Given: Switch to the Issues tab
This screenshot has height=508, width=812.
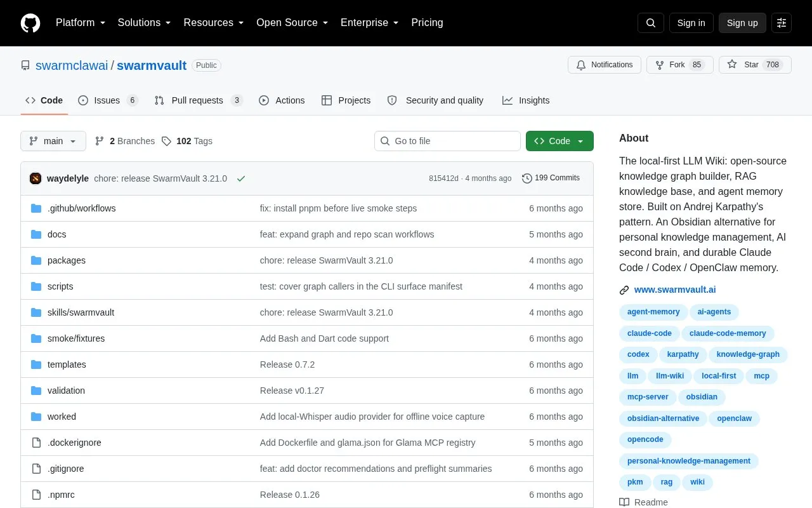Looking at the screenshot, I should tap(108, 100).
